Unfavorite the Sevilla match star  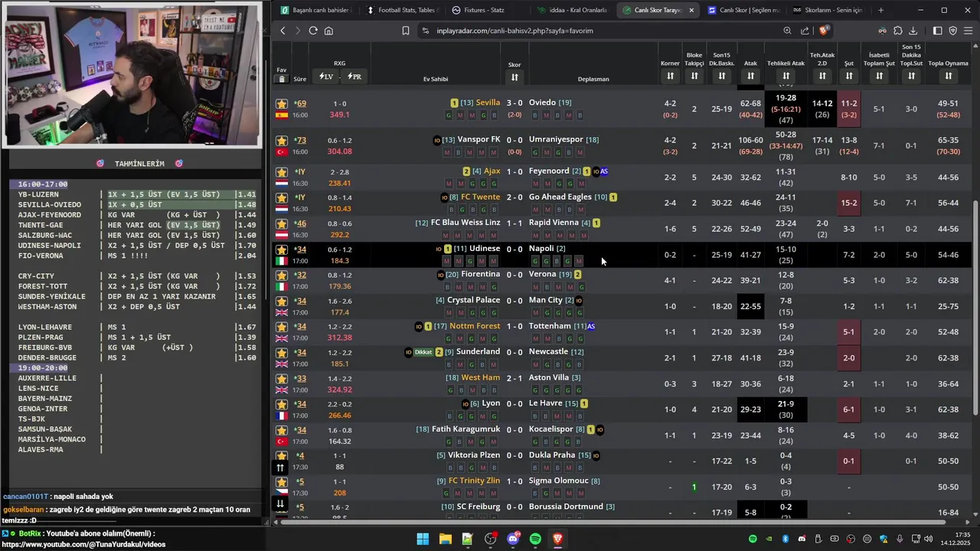tap(282, 104)
